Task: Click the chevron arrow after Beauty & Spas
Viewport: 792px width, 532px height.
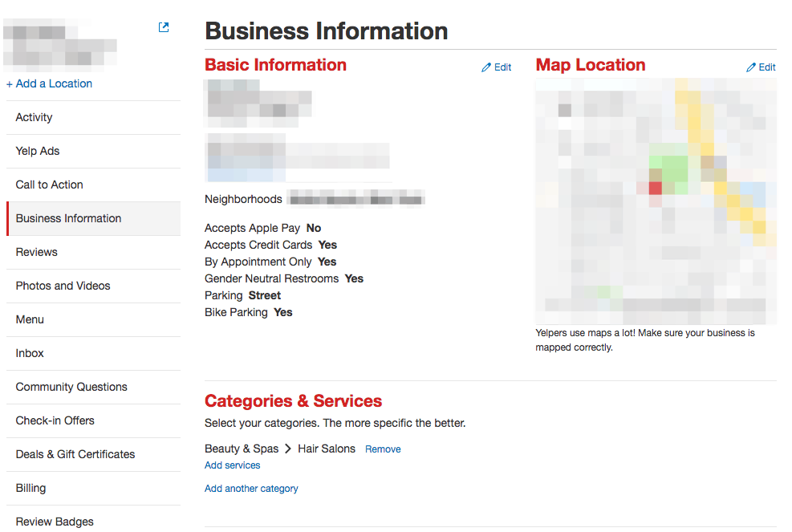Action: point(288,449)
